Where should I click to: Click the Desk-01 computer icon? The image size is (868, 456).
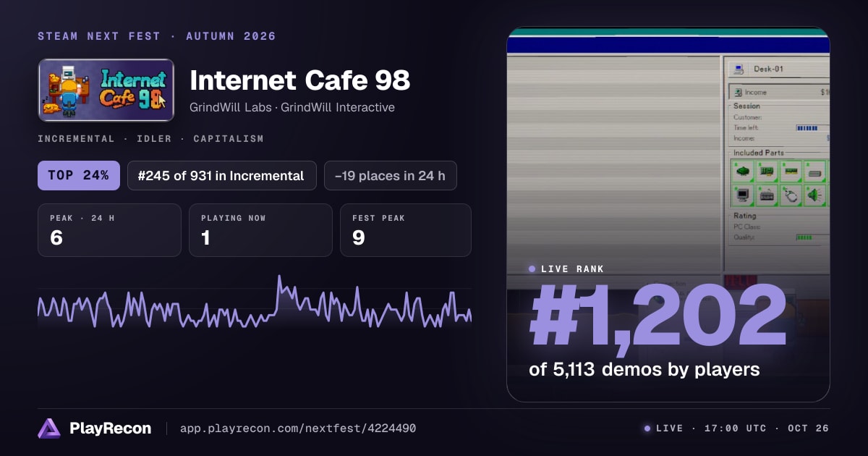[739, 69]
